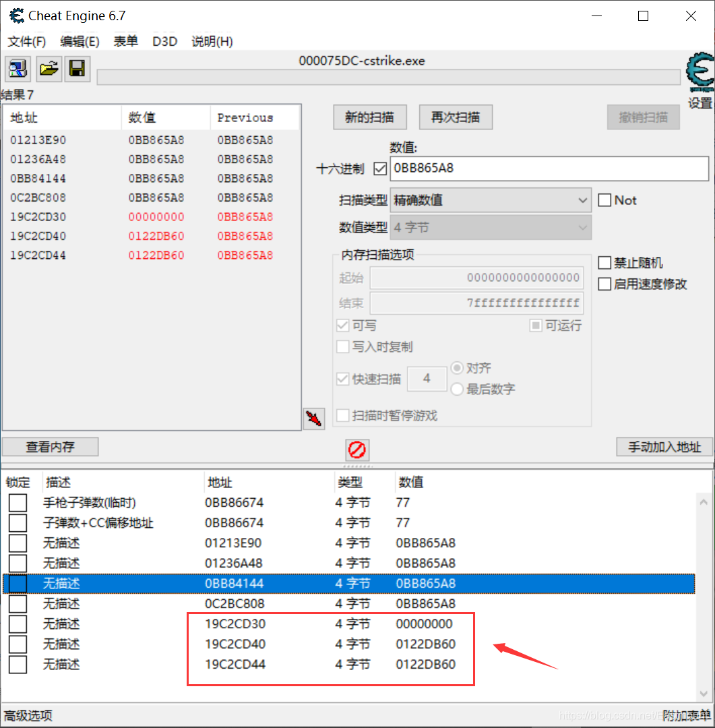Click the red arrow add-to-list icon
The width and height of the screenshot is (715, 728).
point(314,419)
